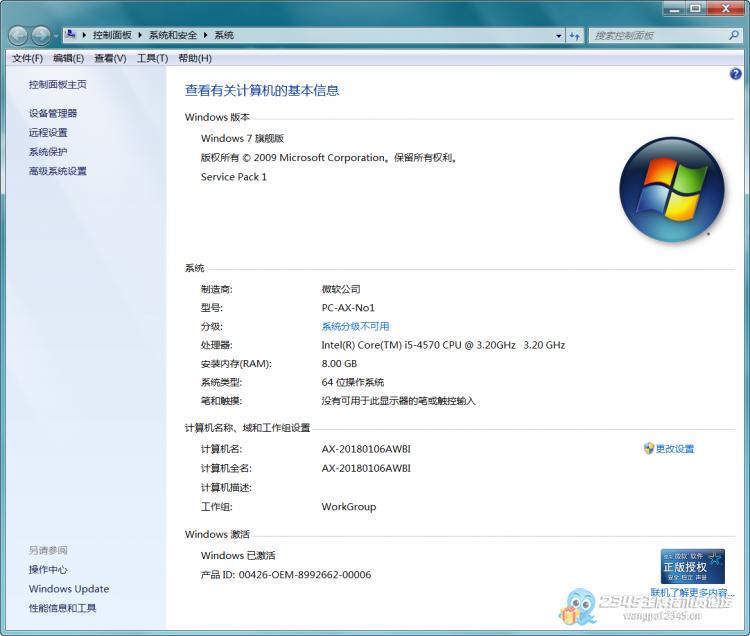
Task: Minimize the System window
Action: 674,9
